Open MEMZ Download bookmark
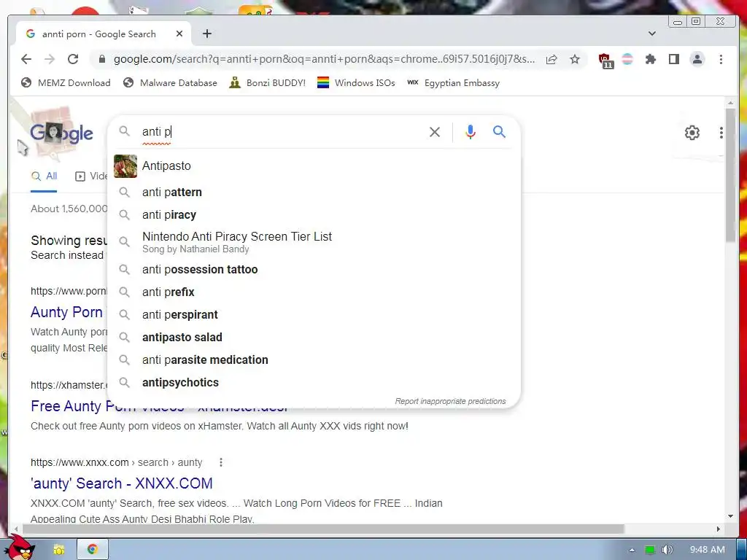This screenshot has width=747, height=560. (x=66, y=83)
